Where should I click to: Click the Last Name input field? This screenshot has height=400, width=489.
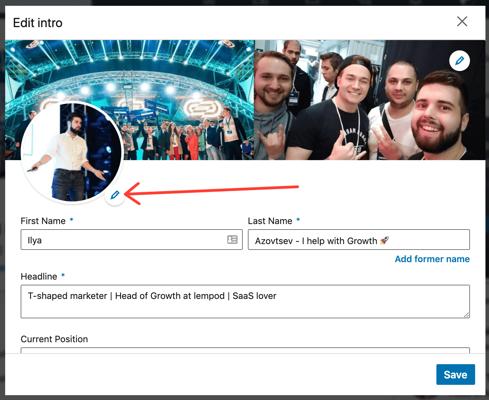pyautogui.click(x=359, y=239)
